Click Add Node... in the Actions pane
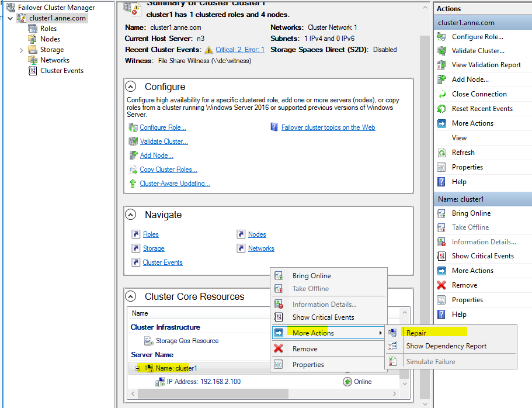The width and height of the screenshot is (532, 408). [x=470, y=79]
